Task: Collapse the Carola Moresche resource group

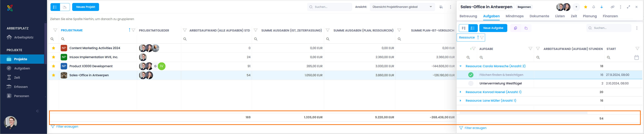Action: 460,66
